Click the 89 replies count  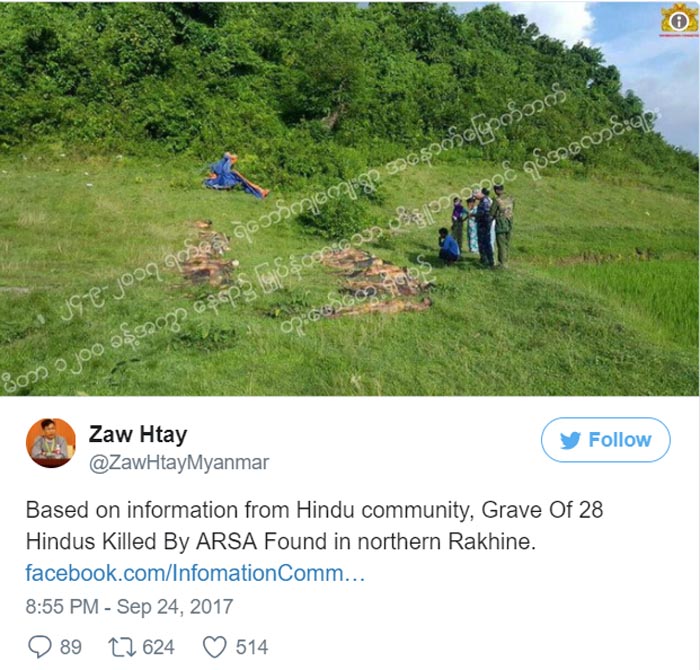click(x=71, y=647)
